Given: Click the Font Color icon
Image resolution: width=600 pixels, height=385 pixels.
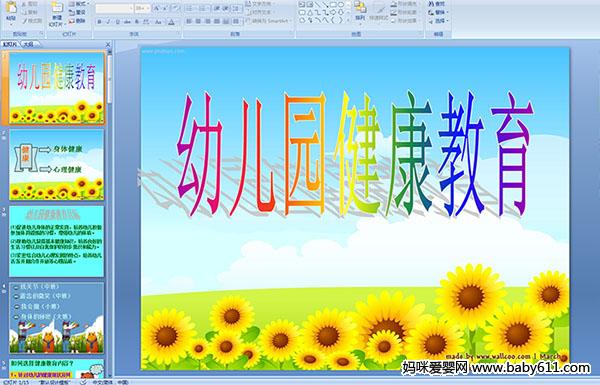Looking at the screenshot, I should [171, 22].
